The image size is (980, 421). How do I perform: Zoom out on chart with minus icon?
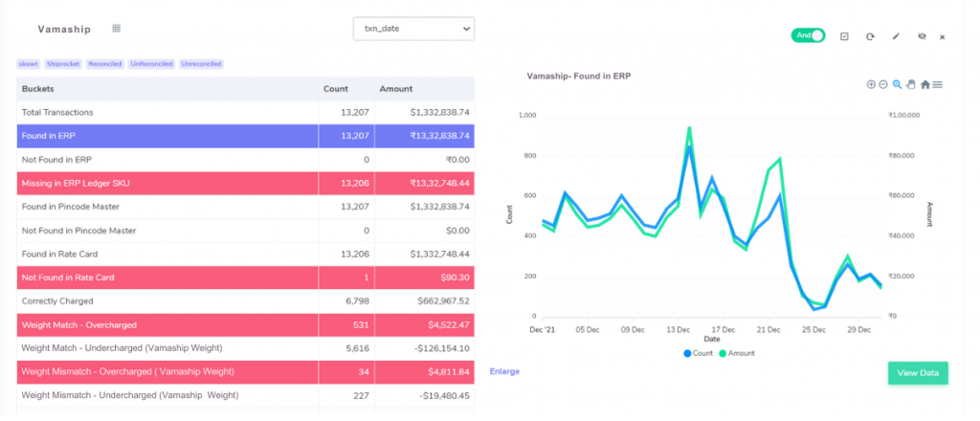point(883,84)
